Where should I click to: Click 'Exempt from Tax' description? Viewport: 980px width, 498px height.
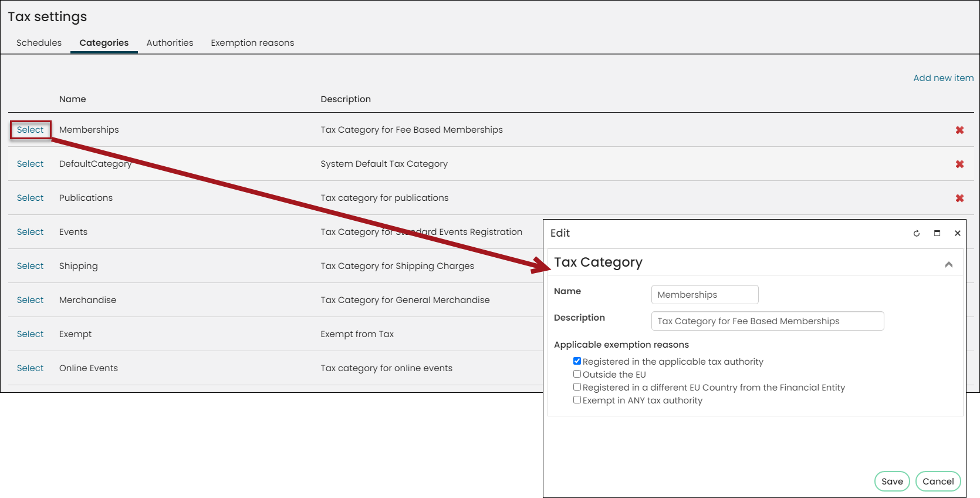click(357, 334)
